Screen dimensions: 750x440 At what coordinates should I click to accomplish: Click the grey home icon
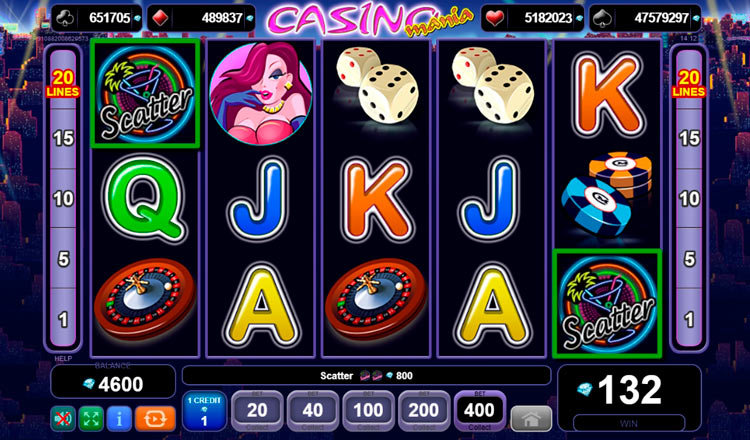531,419
